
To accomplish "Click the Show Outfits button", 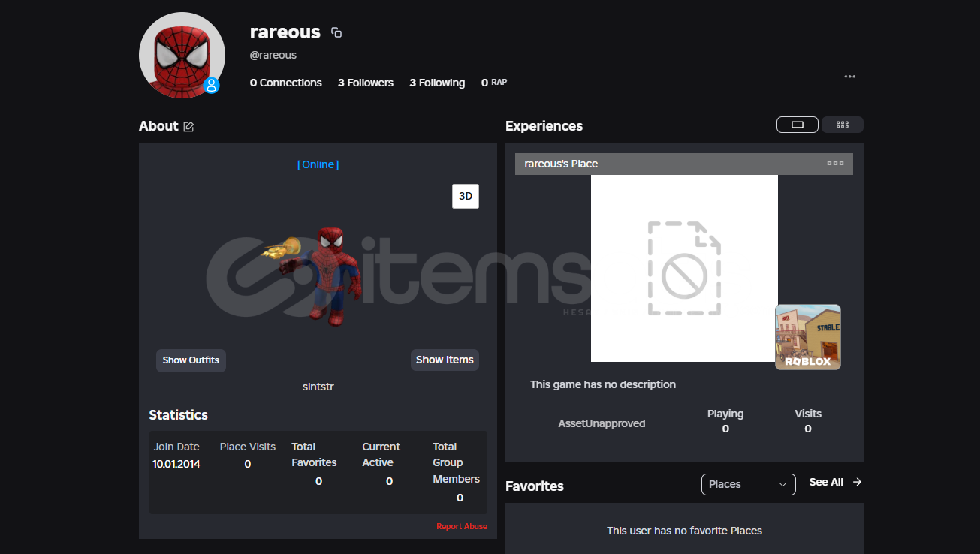I will [191, 360].
